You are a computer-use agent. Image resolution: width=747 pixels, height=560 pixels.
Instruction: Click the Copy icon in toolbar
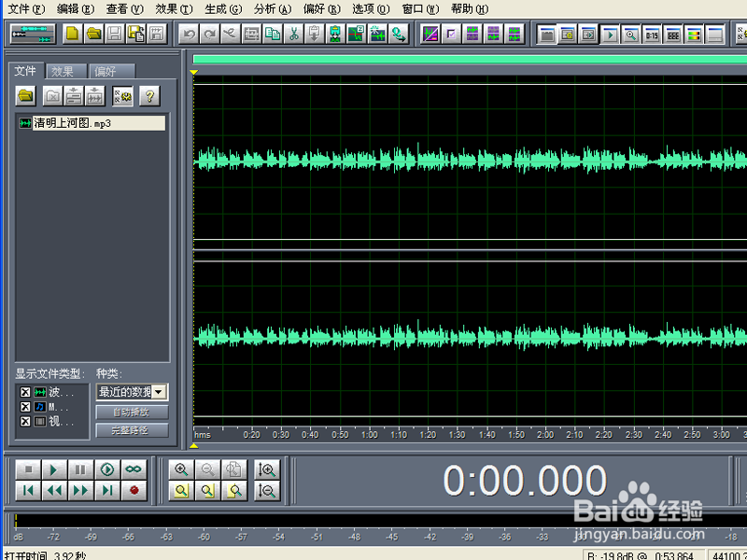pyautogui.click(x=273, y=34)
